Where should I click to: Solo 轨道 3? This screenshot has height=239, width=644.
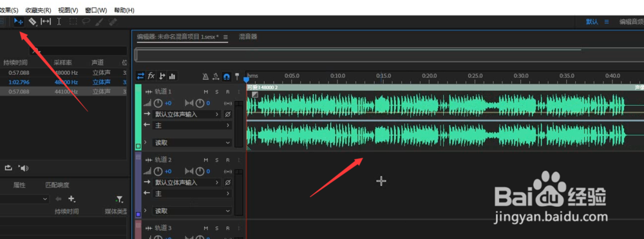tap(217, 228)
